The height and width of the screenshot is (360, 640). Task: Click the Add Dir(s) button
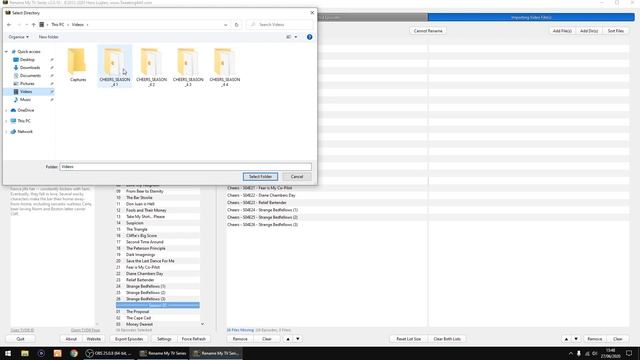point(589,31)
